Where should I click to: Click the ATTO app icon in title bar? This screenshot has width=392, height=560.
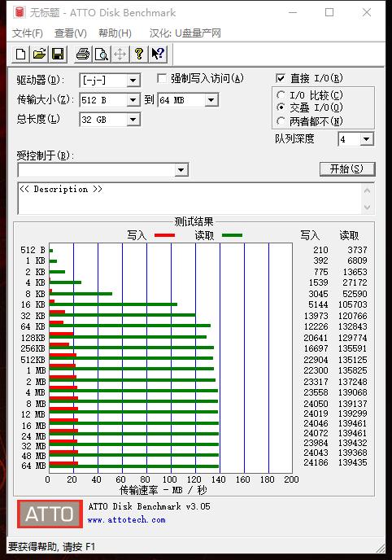[19, 12]
